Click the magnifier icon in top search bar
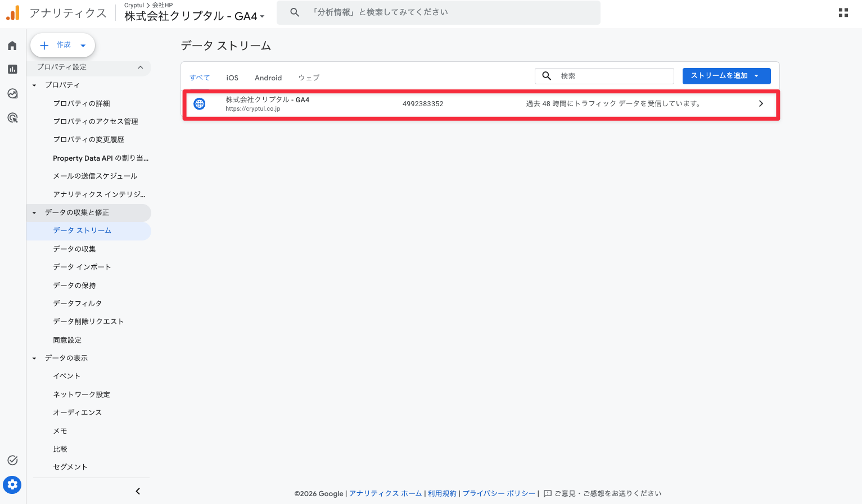Image resolution: width=862 pixels, height=504 pixels. point(295,12)
